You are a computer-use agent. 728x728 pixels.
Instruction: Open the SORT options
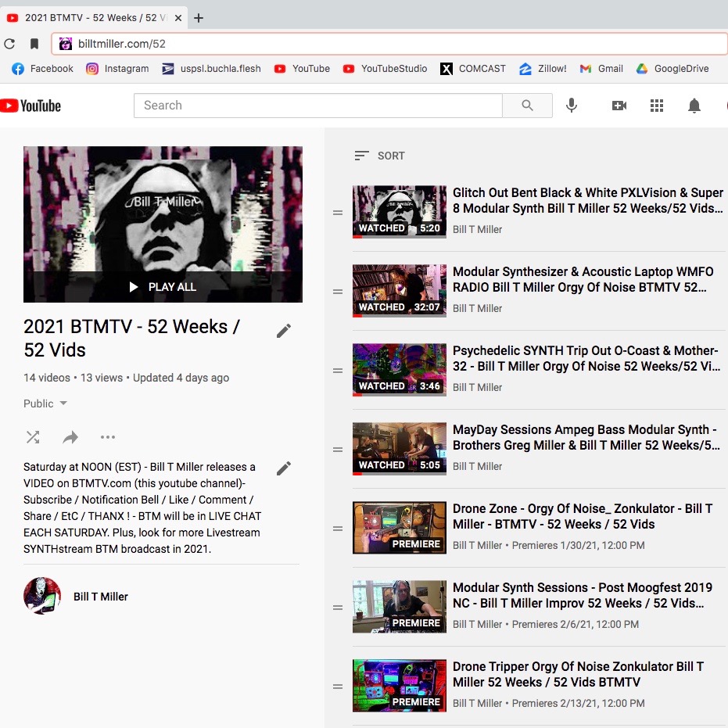click(379, 156)
